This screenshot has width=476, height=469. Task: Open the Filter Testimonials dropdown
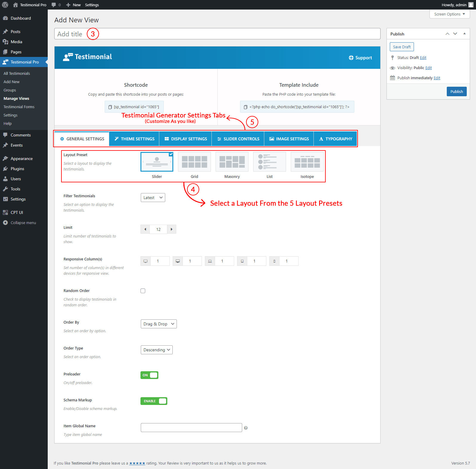click(x=153, y=198)
